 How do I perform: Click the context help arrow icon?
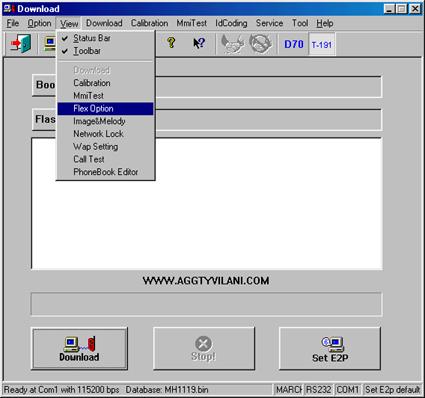[x=199, y=43]
